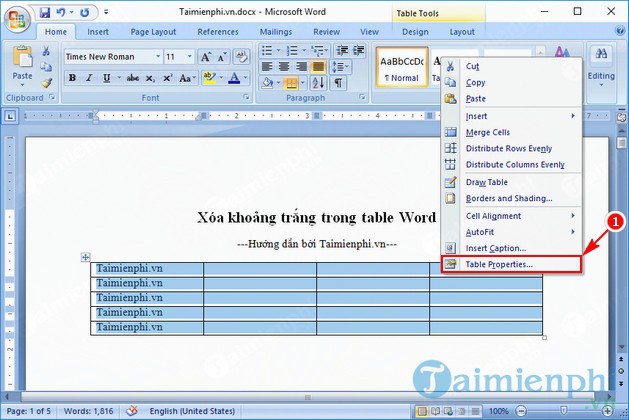
Task: Customize Quick Access Toolbar arrow
Action: click(x=106, y=12)
